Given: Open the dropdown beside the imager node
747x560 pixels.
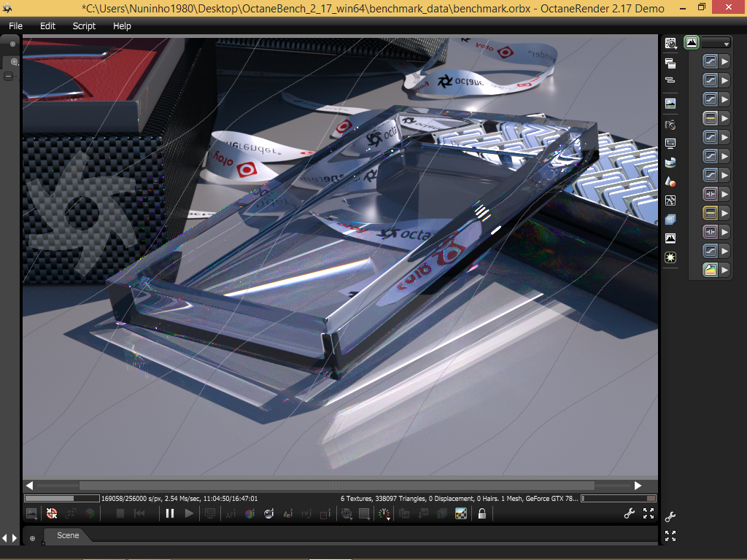Looking at the screenshot, I should [716, 43].
